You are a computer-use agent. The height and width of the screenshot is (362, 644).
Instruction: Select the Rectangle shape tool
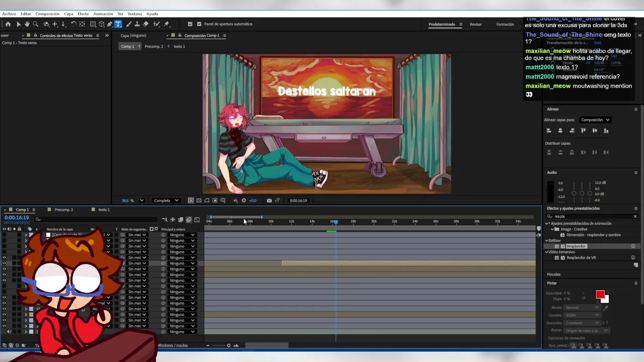pos(93,24)
